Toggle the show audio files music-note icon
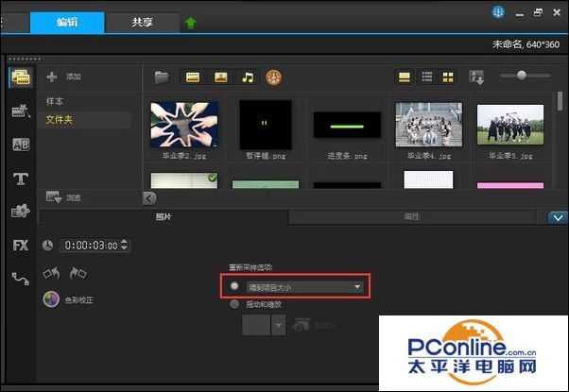 click(248, 77)
